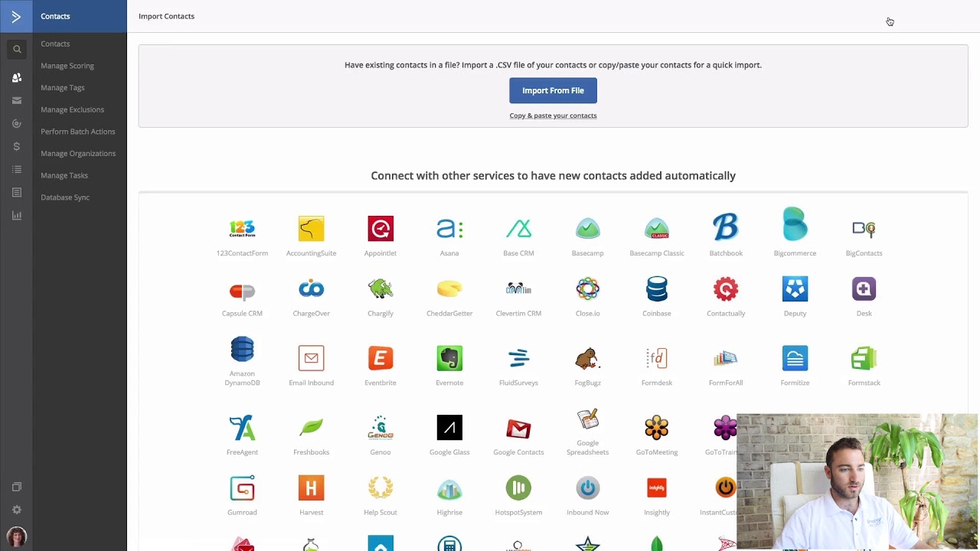Select the ChargeOver integration icon
980x551 pixels.
point(311,289)
